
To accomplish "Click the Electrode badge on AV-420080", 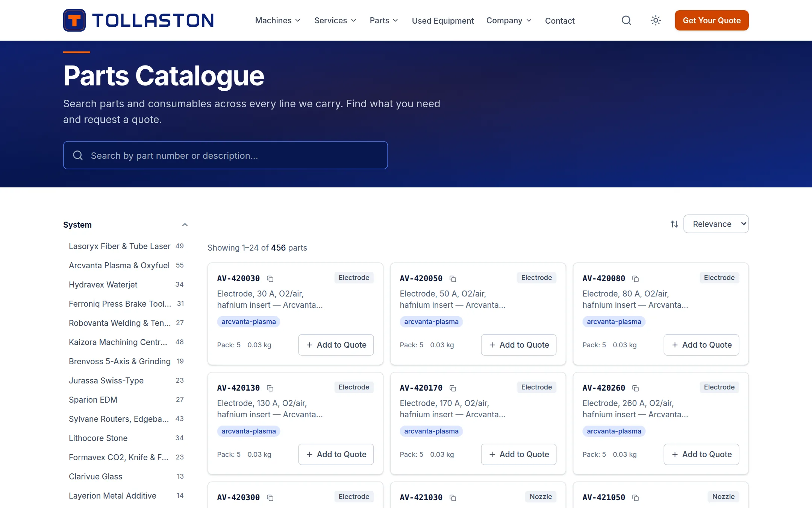I will (x=719, y=278).
